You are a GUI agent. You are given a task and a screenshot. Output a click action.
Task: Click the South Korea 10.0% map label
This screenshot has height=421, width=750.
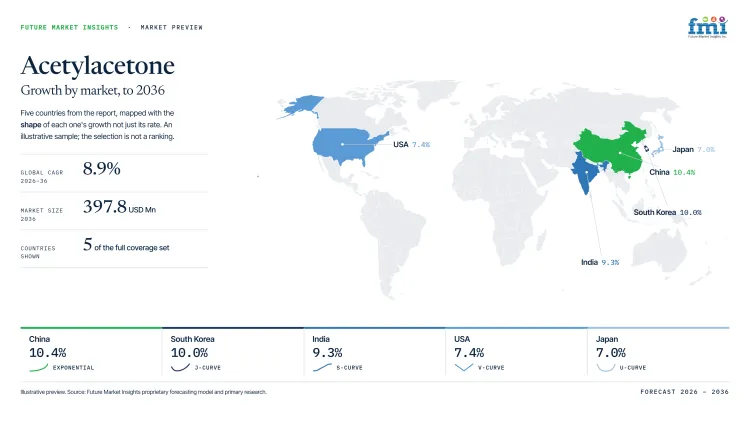point(667,212)
